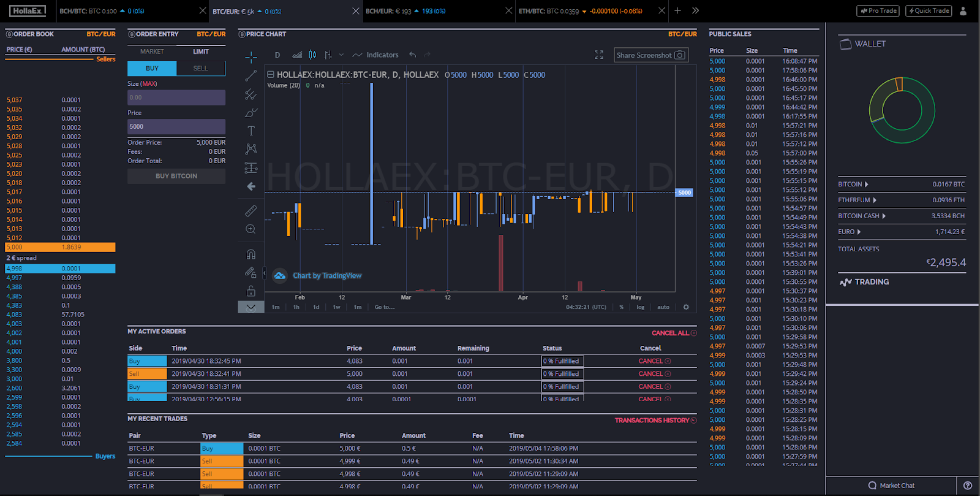The image size is (980, 496).
Task: Click the HollaEx logo
Action: coord(28,11)
